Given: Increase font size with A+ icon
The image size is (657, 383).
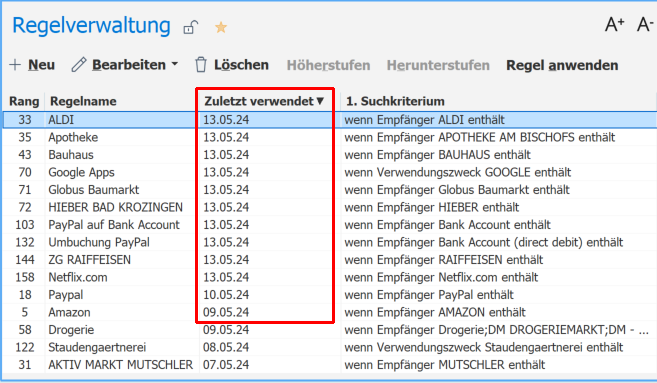Looking at the screenshot, I should click(615, 24).
